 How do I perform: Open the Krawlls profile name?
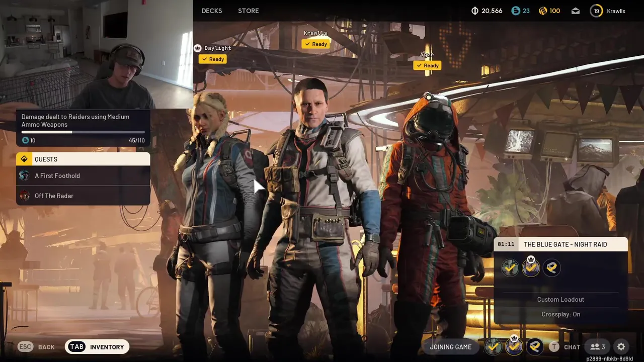(616, 11)
